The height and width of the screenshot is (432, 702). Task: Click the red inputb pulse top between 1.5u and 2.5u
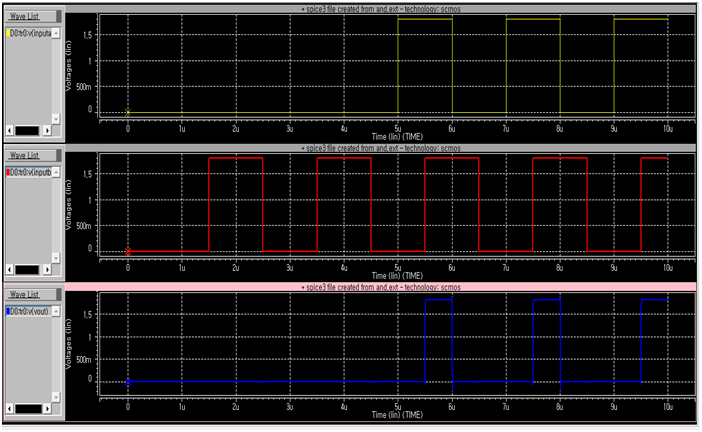tap(235, 158)
